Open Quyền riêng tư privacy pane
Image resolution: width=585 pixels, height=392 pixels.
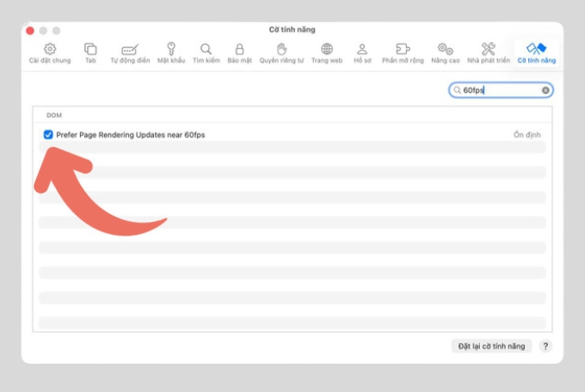[x=281, y=53]
